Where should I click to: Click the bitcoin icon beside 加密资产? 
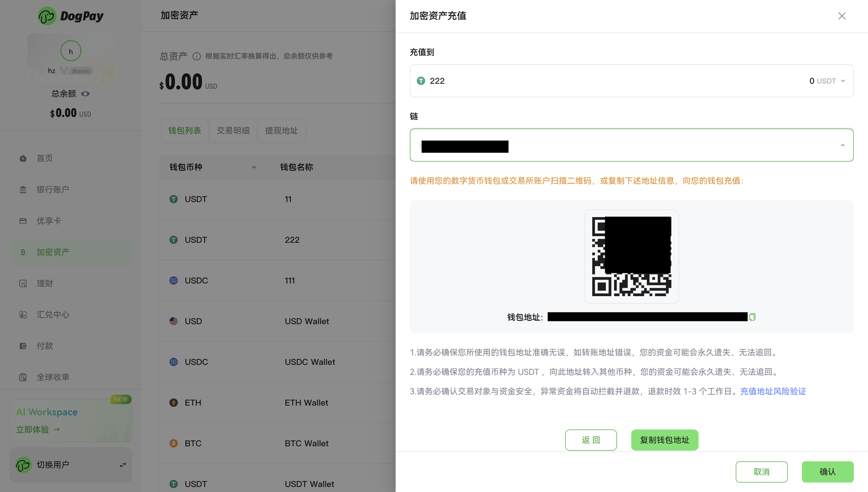point(23,252)
